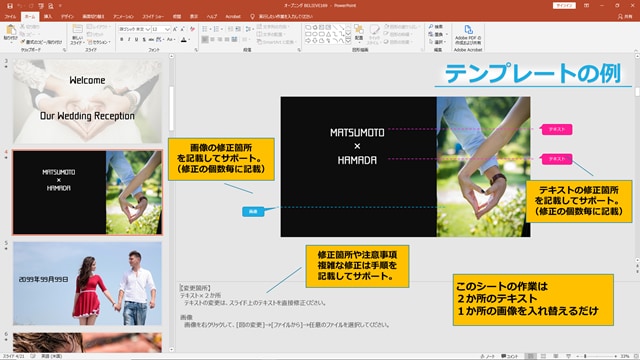Toggle text Shadow
Image resolution: width=640 pixels, height=360 pixels.
click(144, 40)
